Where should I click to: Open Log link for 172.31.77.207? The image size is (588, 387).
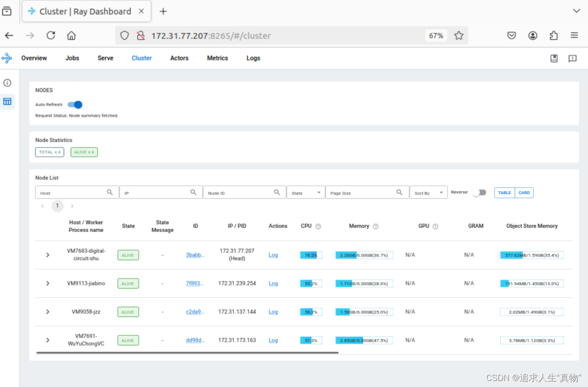[x=273, y=255]
